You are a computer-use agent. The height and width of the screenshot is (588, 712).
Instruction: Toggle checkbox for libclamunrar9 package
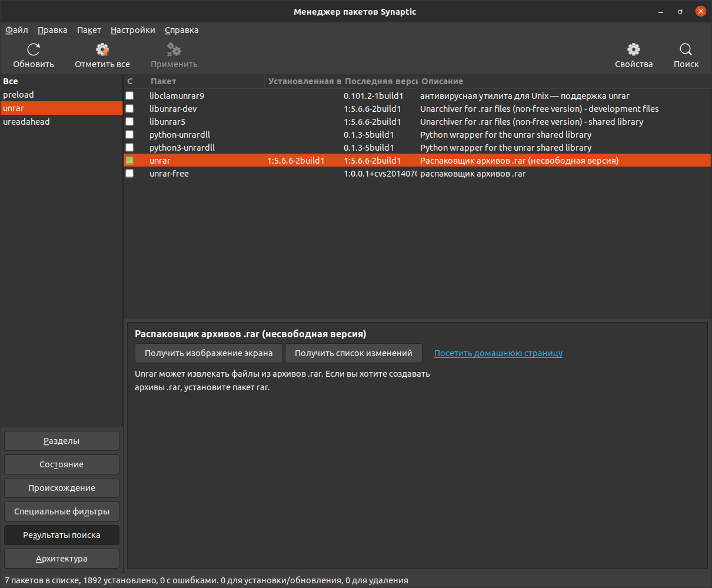click(129, 95)
